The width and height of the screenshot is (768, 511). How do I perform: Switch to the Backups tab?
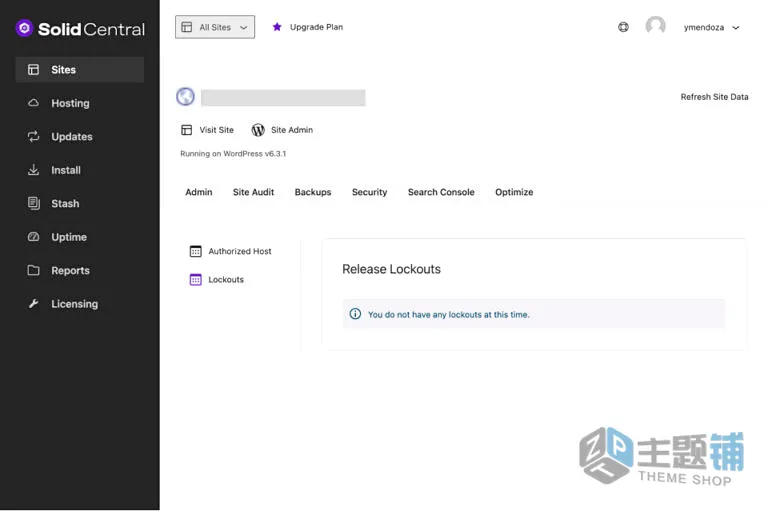tap(313, 192)
